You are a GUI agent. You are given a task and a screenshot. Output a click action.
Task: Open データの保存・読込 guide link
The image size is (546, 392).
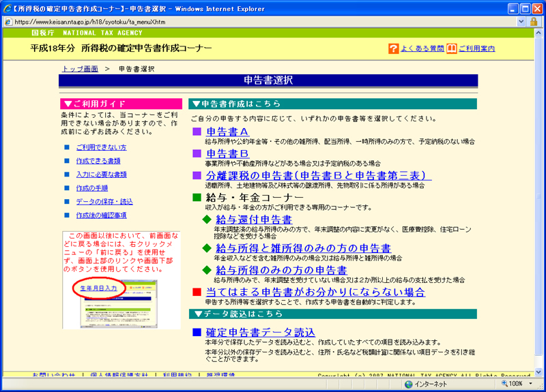(x=104, y=202)
